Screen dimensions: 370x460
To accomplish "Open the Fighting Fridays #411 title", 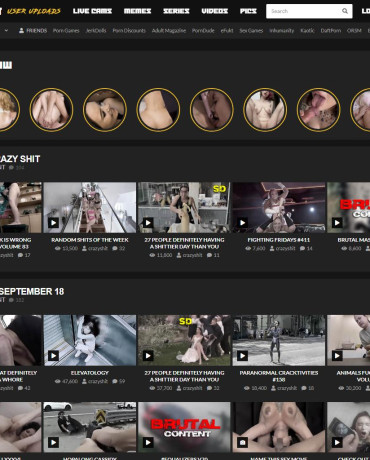I will (279, 240).
